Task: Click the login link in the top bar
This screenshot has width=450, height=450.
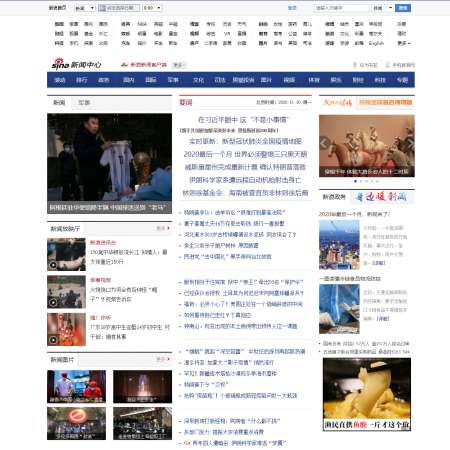Action: click(x=292, y=8)
